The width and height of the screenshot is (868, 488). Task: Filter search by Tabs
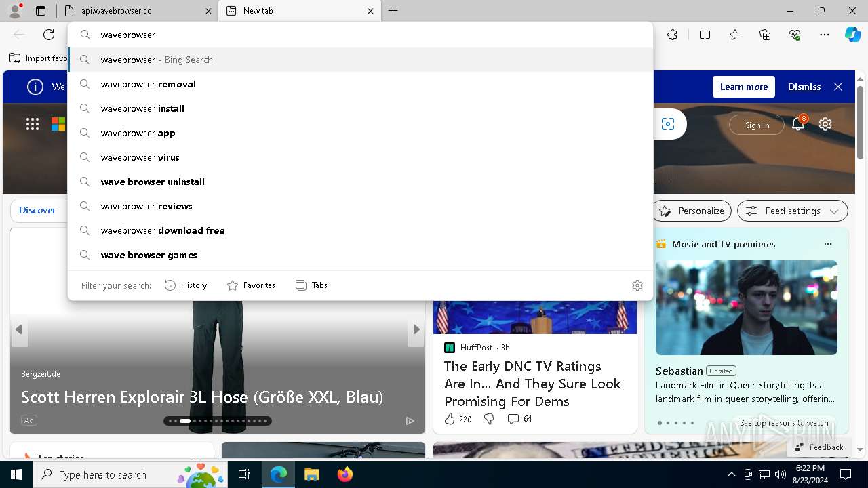coord(311,285)
